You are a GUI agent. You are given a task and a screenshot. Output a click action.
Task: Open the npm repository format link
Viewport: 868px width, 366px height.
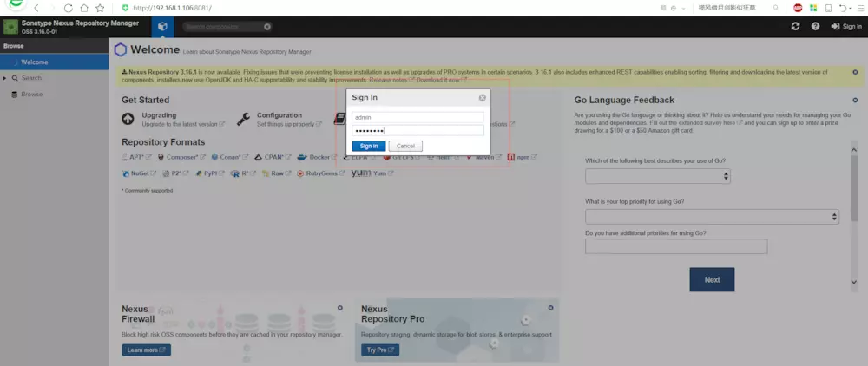(x=522, y=157)
